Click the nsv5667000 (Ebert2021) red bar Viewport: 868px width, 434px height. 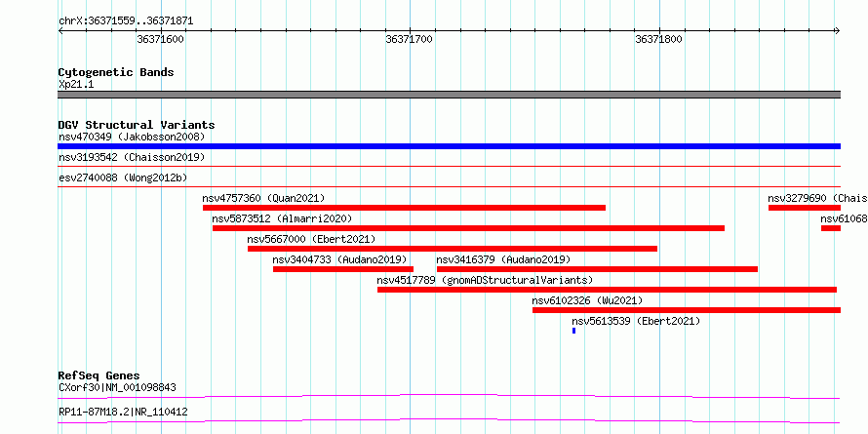(x=453, y=249)
